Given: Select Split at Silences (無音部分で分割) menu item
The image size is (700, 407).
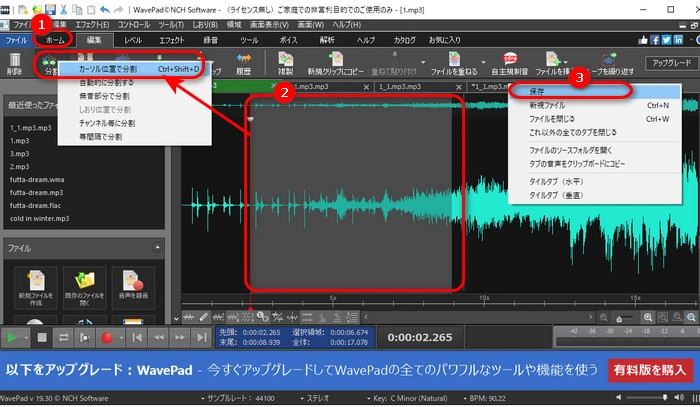Looking at the screenshot, I should pyautogui.click(x=134, y=96).
